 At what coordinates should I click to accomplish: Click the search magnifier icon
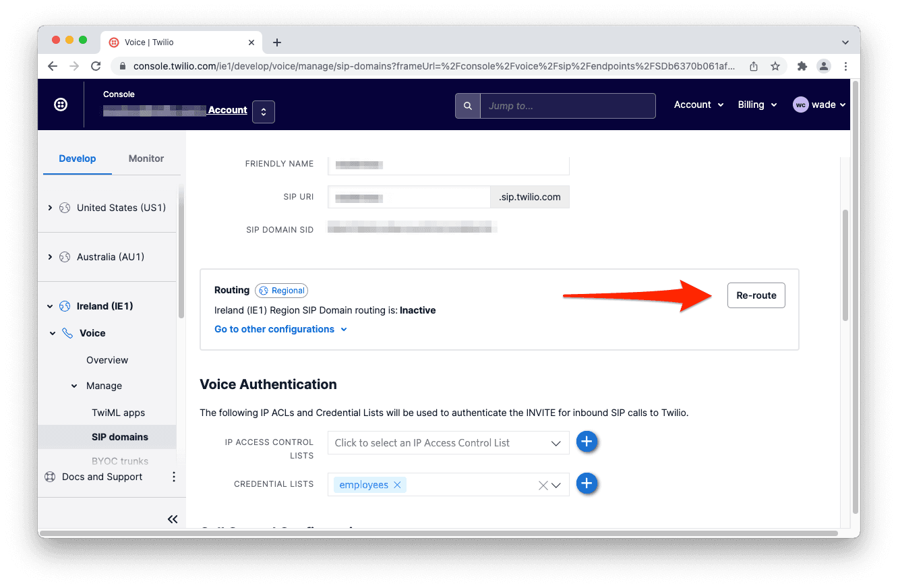point(467,106)
